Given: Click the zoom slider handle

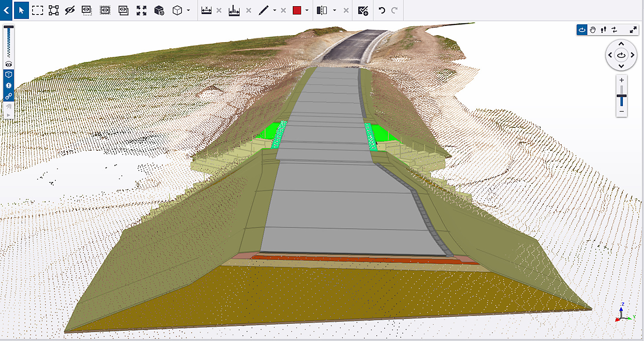Looking at the screenshot, I should [621, 97].
